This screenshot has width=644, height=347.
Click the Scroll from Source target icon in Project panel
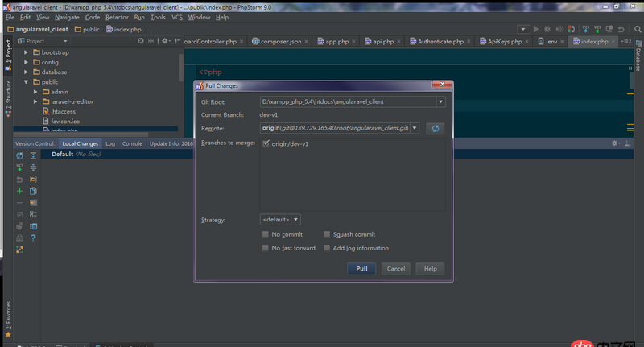[x=141, y=41]
